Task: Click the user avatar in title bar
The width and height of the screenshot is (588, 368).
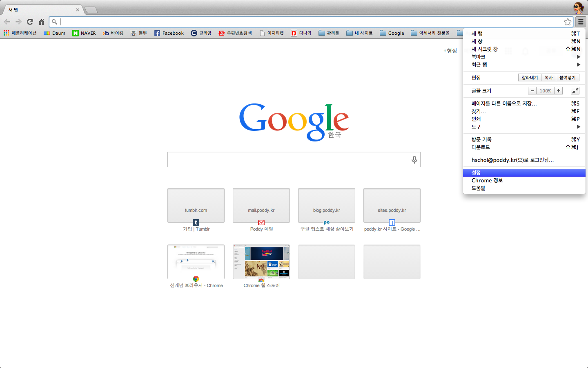Action: click(578, 8)
